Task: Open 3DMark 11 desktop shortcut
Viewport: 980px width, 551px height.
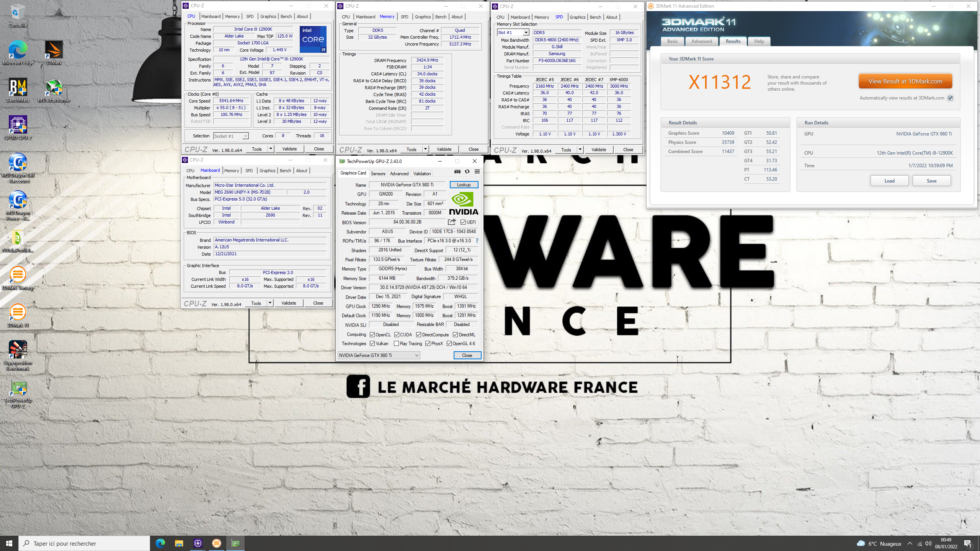Action: click(x=18, y=315)
